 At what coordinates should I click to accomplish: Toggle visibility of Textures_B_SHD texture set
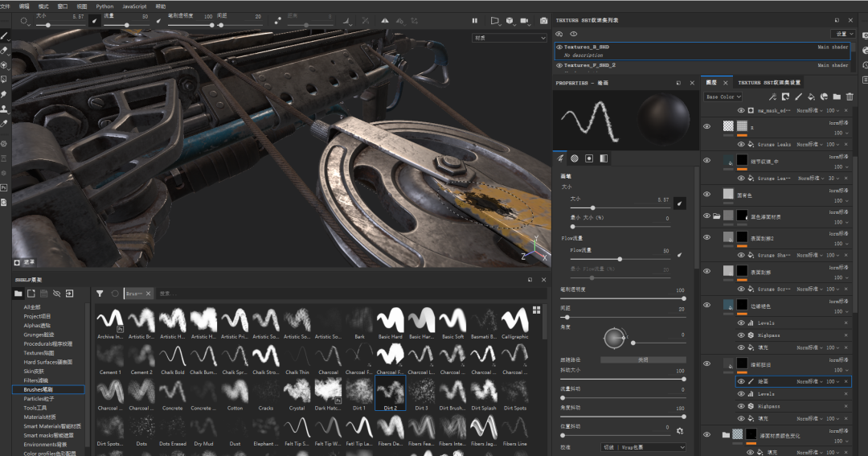[x=559, y=47]
